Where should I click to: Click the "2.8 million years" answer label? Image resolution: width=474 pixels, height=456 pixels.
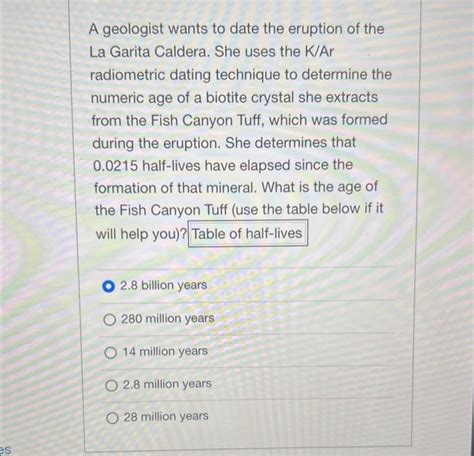167,384
